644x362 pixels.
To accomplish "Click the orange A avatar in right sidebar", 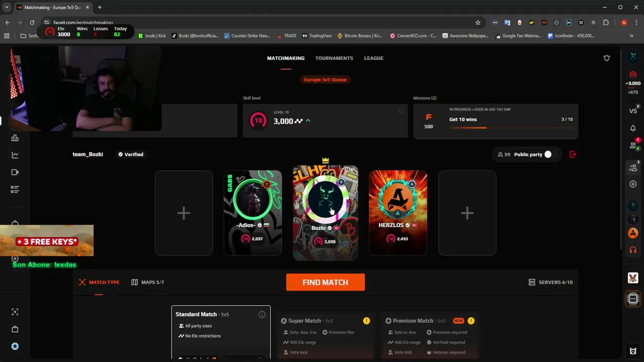I will click(x=633, y=233).
